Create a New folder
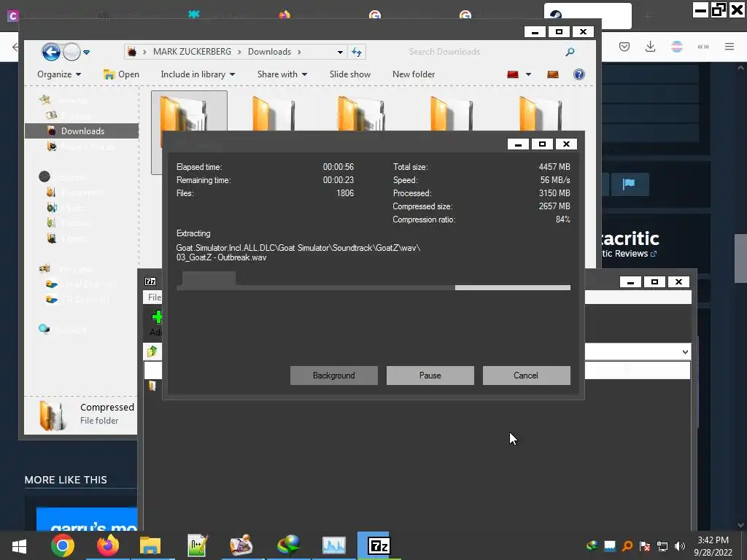747x560 pixels. tap(414, 74)
